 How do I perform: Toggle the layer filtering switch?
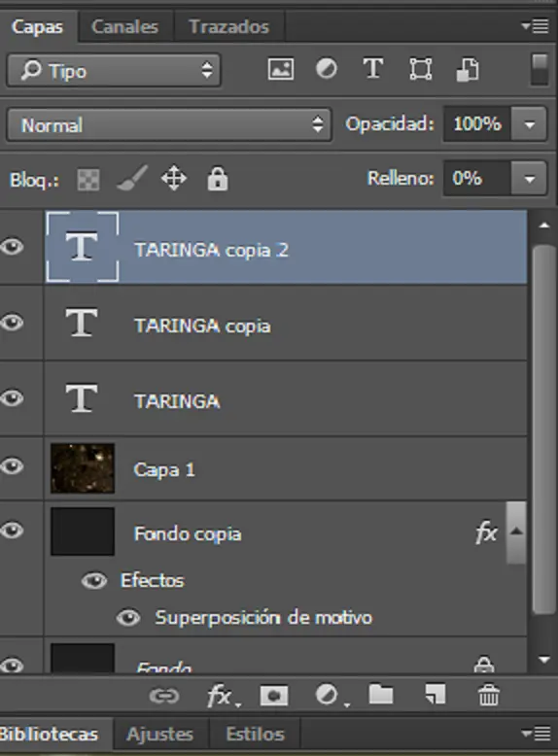pos(540,69)
